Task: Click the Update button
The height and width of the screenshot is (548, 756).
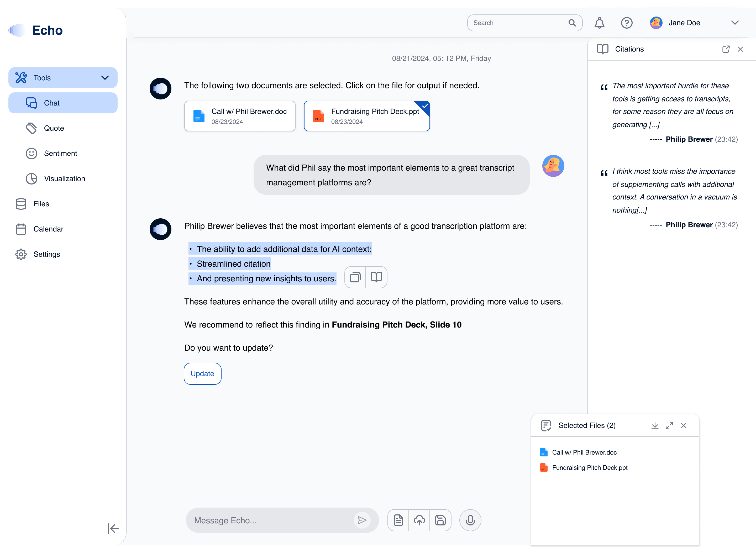Action: click(202, 373)
